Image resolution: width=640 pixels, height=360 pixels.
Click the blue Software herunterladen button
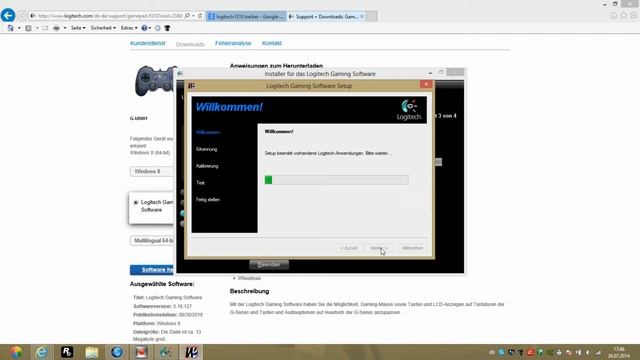(152, 270)
